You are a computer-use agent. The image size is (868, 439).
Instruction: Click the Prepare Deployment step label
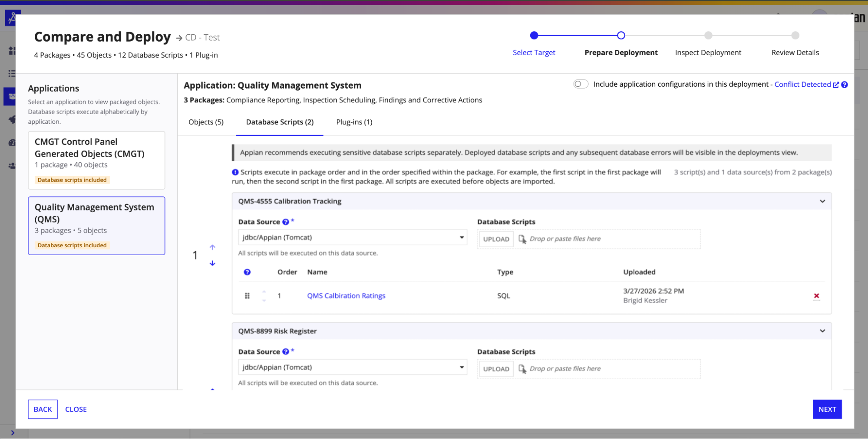point(621,52)
